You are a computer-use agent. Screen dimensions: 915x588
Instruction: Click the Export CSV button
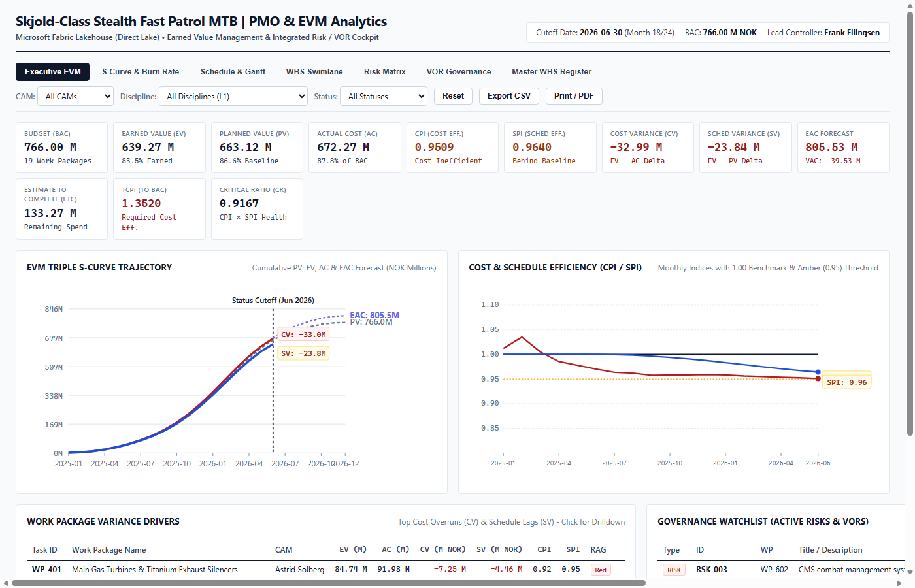tap(509, 96)
